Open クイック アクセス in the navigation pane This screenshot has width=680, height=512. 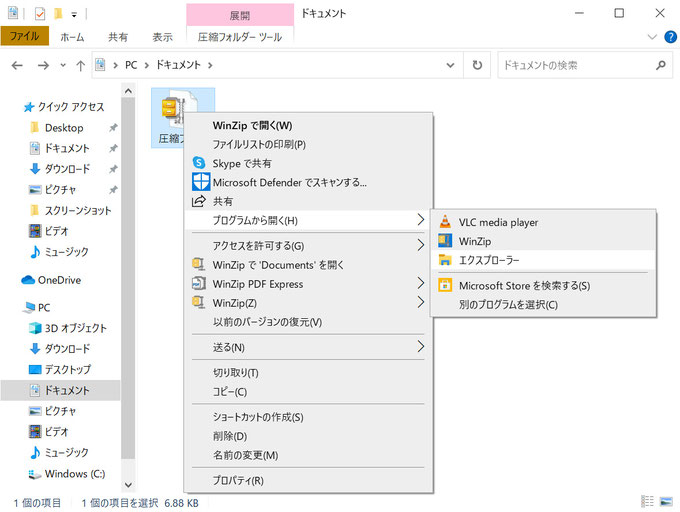64,107
